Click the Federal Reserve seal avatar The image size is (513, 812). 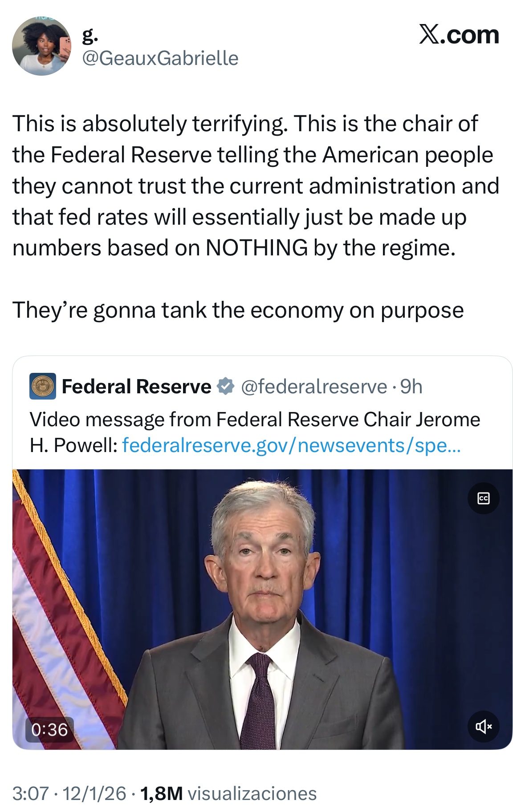click(43, 386)
